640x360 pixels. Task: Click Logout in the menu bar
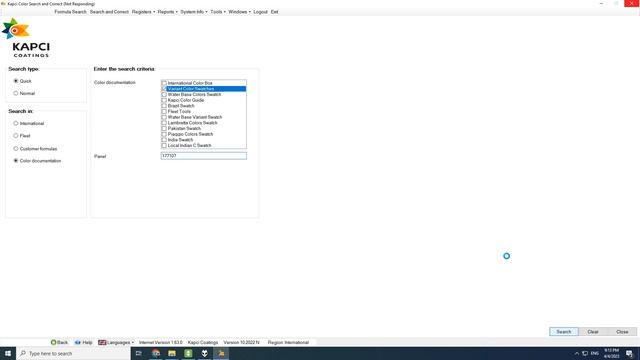[x=260, y=12]
